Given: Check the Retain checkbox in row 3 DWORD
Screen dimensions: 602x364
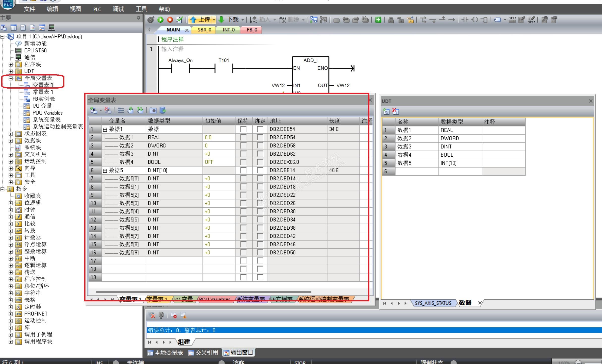Looking at the screenshot, I should pos(244,146).
